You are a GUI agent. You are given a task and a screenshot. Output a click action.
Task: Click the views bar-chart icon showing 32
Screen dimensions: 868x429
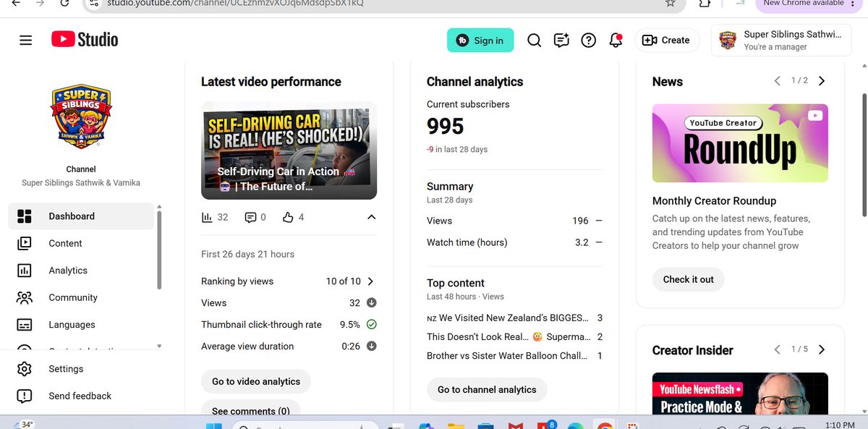[x=207, y=217]
